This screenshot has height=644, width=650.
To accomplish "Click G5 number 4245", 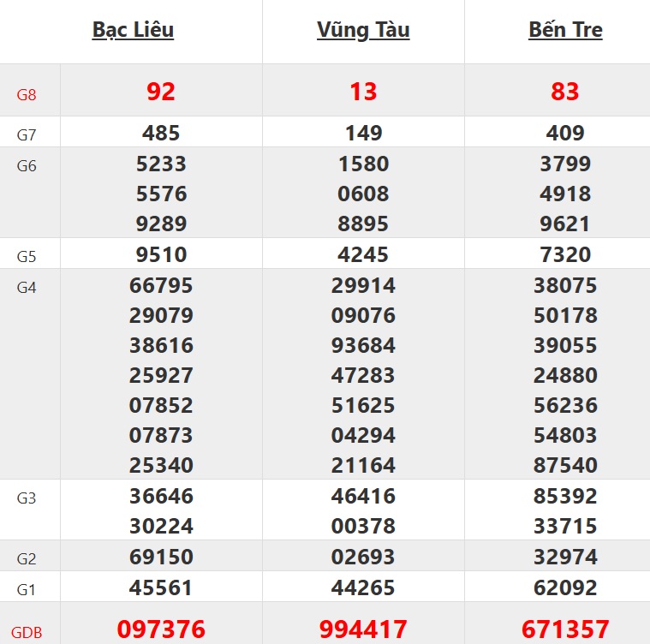I will 363,255.
